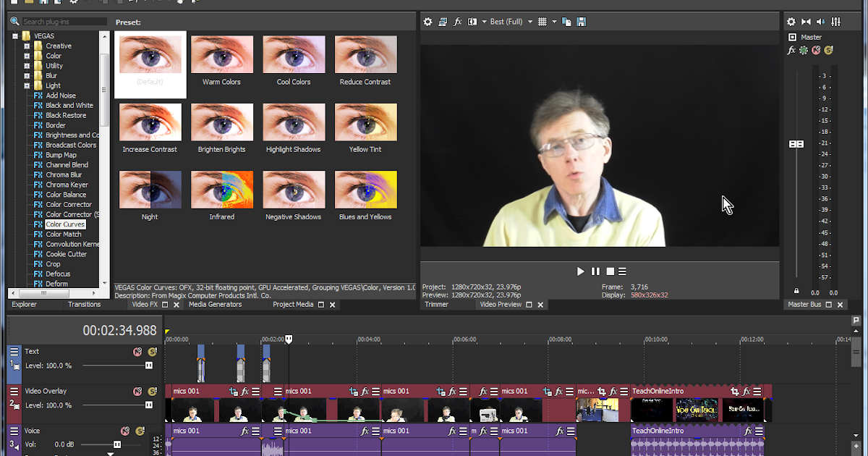Screen dimensions: 868x456
Task: Select the Video FX tab
Action: 145,305
